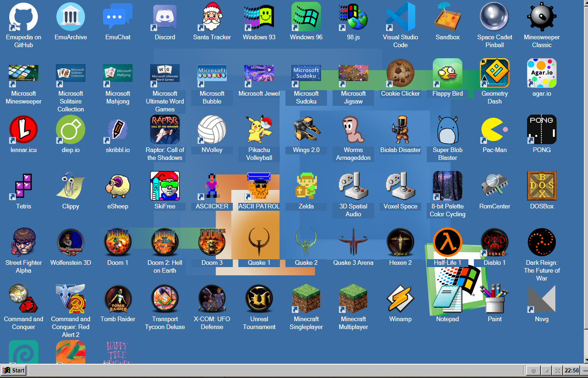Select the Zelda icon
This screenshot has width=588, height=378.
point(306,186)
